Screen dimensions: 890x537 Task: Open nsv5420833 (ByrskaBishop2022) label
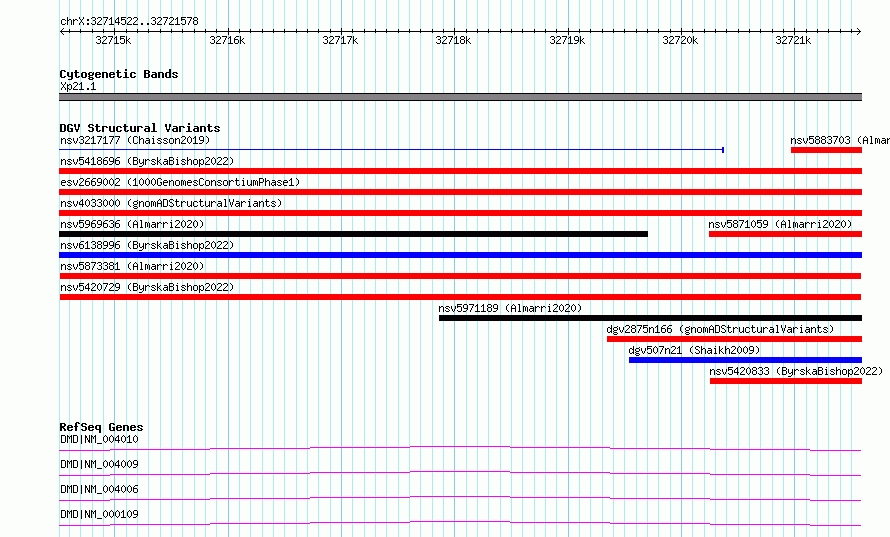click(x=796, y=371)
